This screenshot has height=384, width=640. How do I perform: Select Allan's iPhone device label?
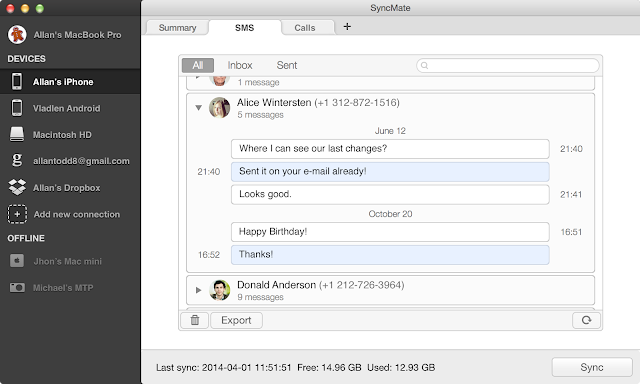[x=63, y=82]
